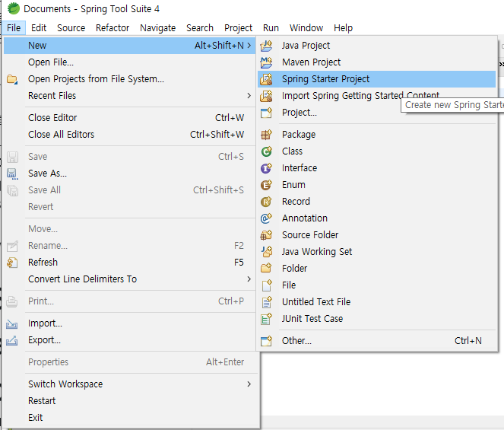Click the F5 shortcut text beside Refresh

pyautogui.click(x=239, y=263)
